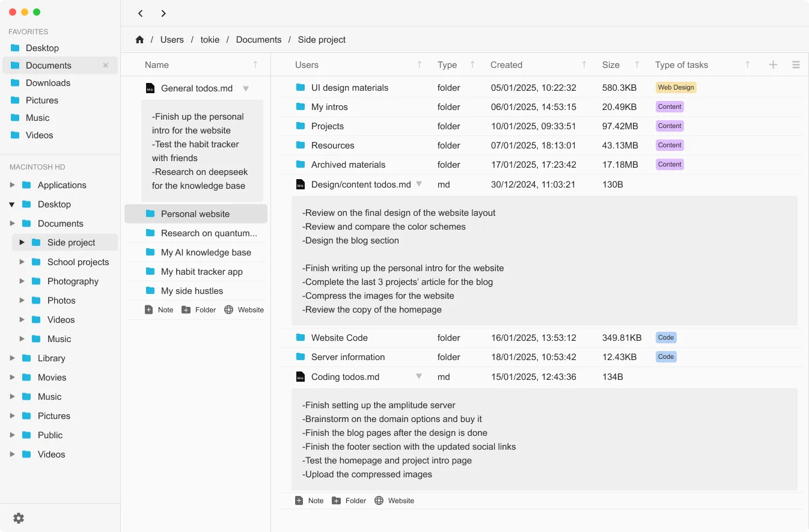This screenshot has width=809, height=532.
Task: Go back with the left arrow
Action: tap(140, 13)
